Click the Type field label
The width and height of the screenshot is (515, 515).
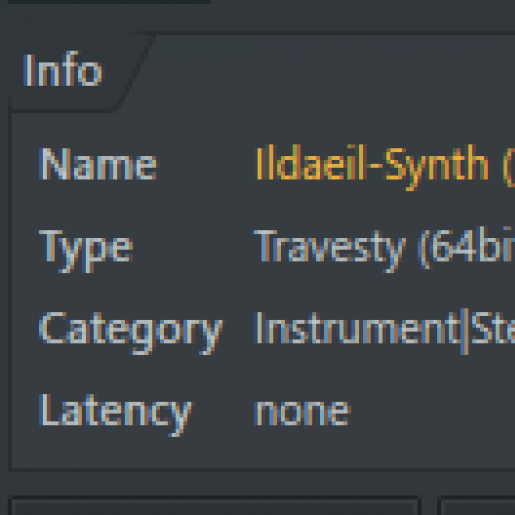[86, 250]
